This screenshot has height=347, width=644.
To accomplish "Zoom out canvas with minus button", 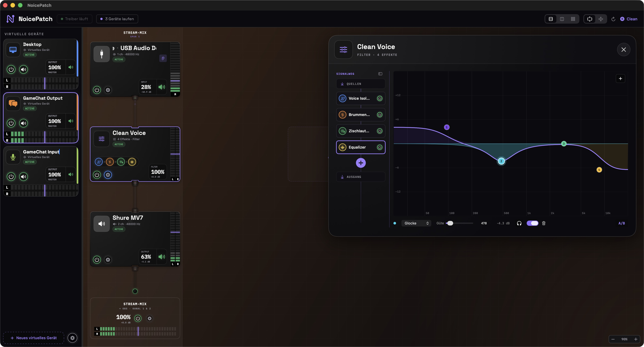I will pos(613,339).
